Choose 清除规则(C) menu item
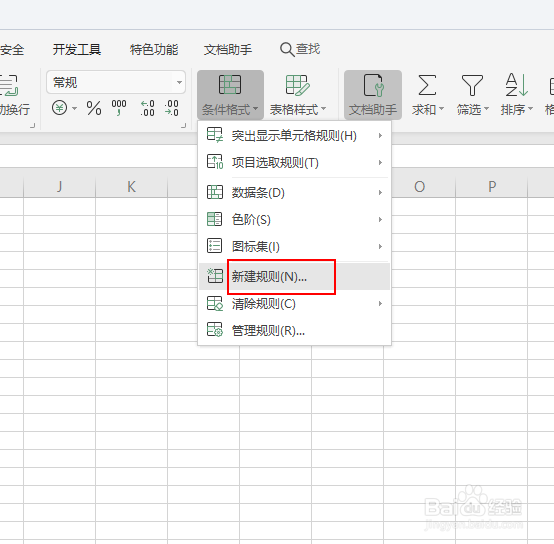Image resolution: width=554 pixels, height=544 pixels. 294,303
